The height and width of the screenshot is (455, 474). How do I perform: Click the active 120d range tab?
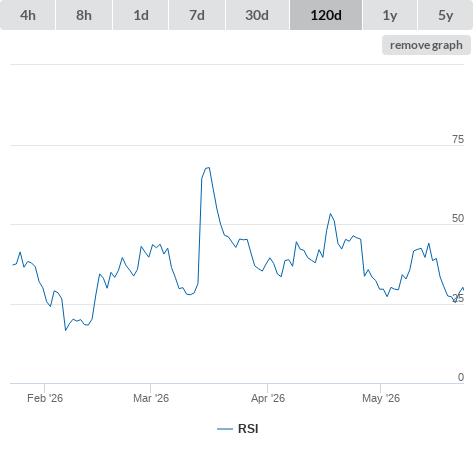point(326,15)
